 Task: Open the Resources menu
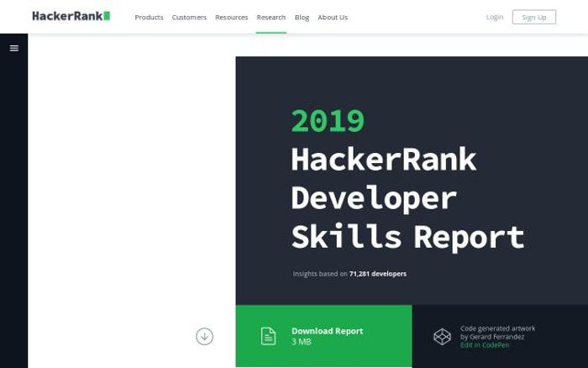[231, 18]
